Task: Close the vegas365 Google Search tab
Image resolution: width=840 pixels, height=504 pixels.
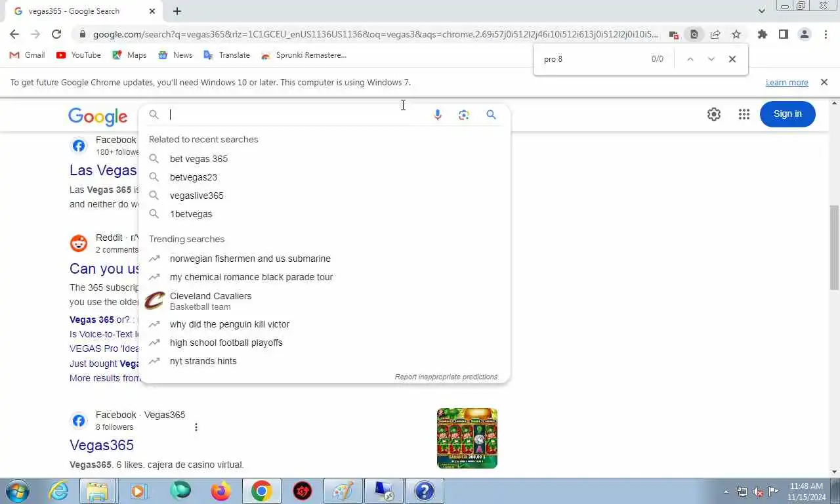Action: pyautogui.click(x=152, y=11)
